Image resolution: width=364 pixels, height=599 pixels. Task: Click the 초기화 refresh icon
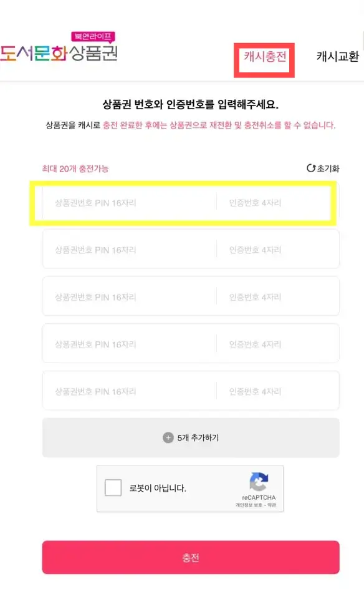click(310, 167)
